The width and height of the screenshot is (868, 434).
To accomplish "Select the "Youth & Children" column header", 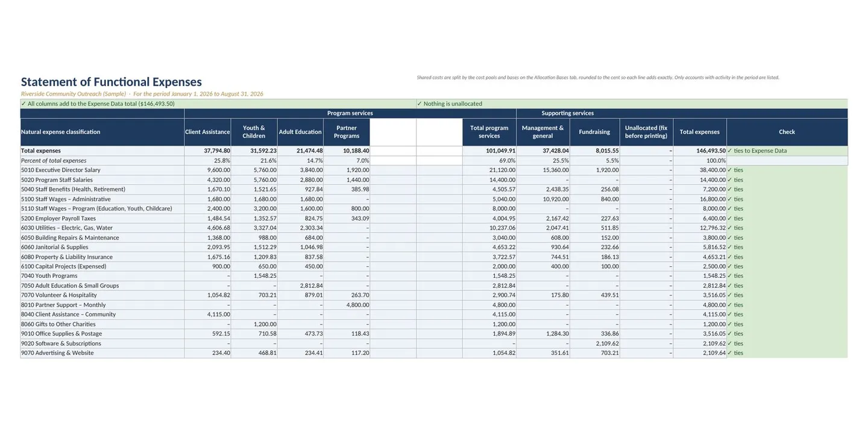I will click(x=254, y=132).
